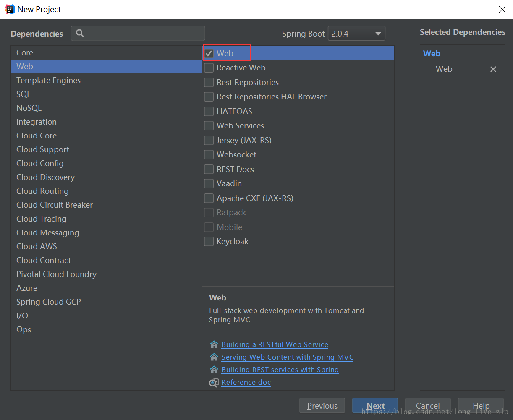The height and width of the screenshot is (420, 513).
Task: Select the SQL category
Action: coord(106,94)
